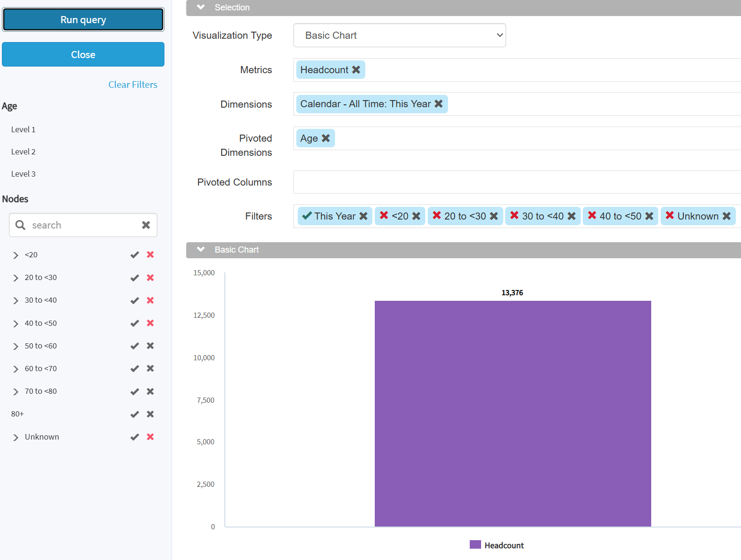Click the purple Headcount legend swatch
The image size is (741, 560).
(x=475, y=545)
